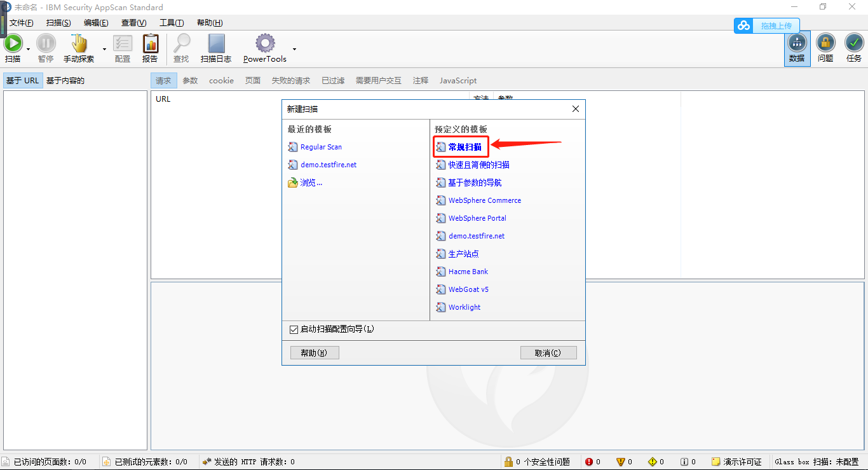Click the Find (查找) magnifier icon
Screen dimensions: 868x470
[182, 43]
